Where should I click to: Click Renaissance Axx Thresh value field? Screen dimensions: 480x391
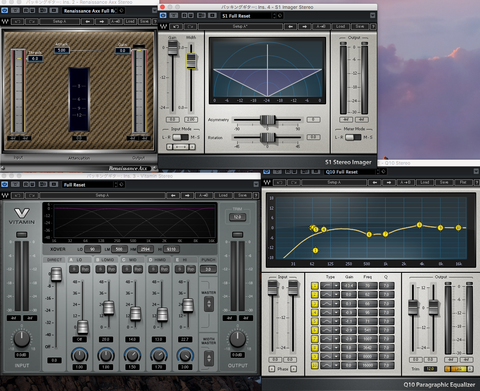pyautogui.click(x=35, y=58)
